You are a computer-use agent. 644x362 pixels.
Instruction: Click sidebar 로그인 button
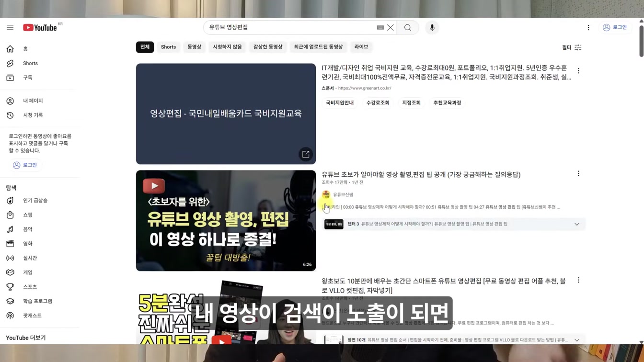click(x=25, y=165)
